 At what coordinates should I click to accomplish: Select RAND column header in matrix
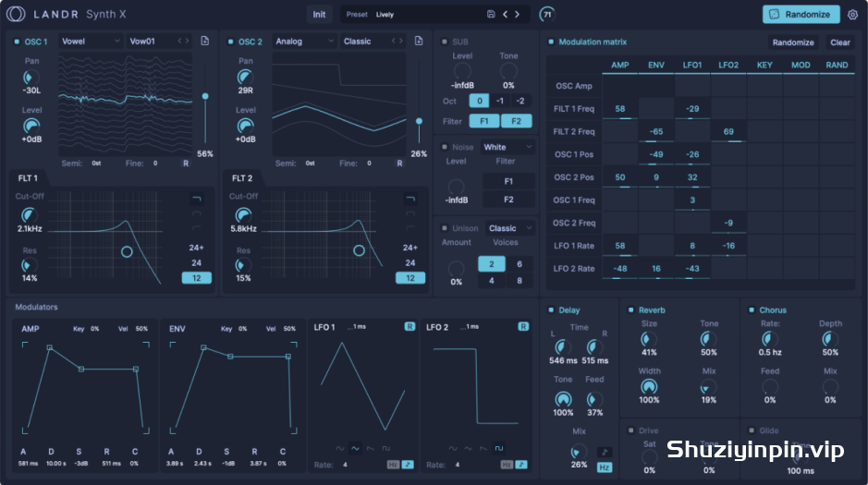point(837,65)
